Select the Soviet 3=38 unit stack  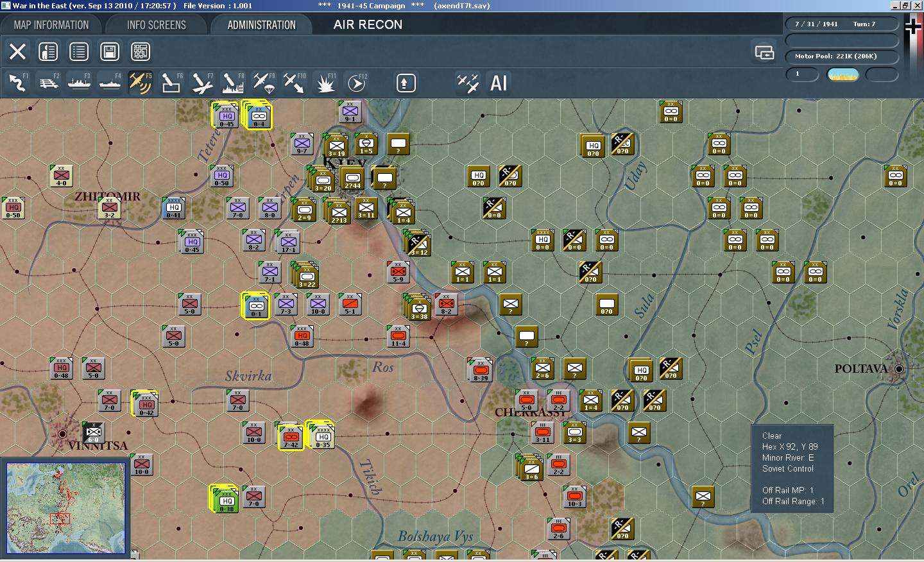tap(419, 308)
